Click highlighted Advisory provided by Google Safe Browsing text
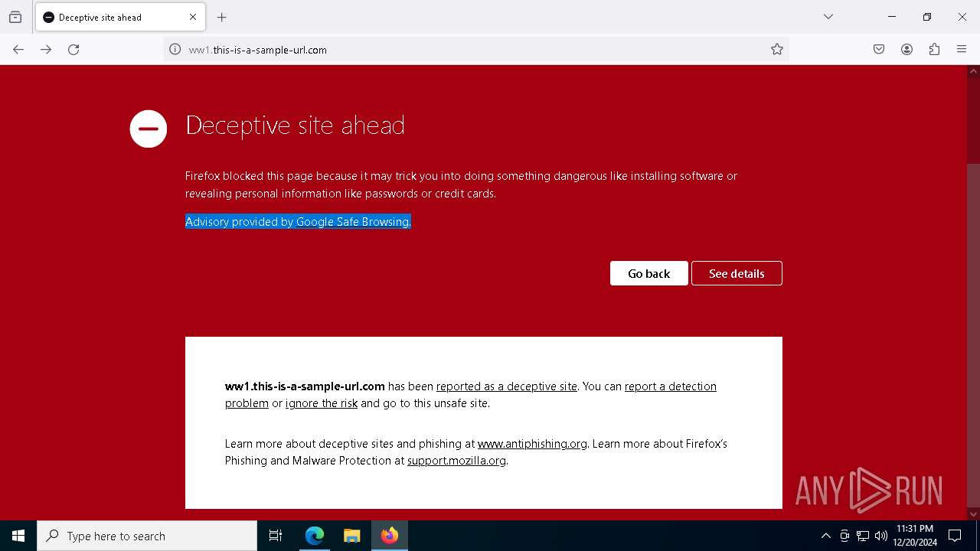The height and width of the screenshot is (551, 980). [x=298, y=222]
